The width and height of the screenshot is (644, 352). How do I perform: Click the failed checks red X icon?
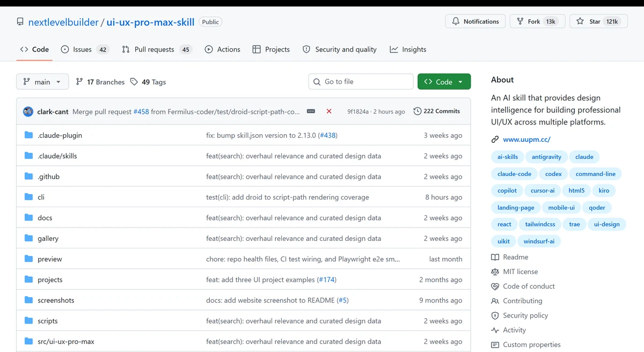pyautogui.click(x=329, y=111)
